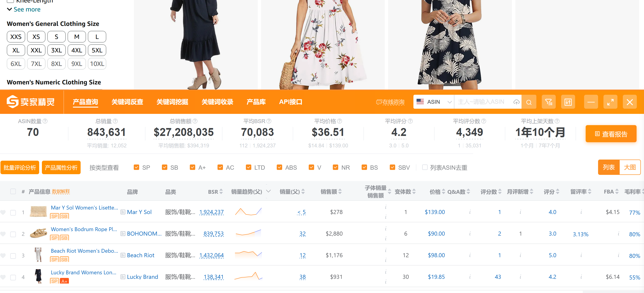Click the cloud upload icon in ASIN field
Image resolution: width=644 pixels, height=293 pixels.
tap(516, 102)
